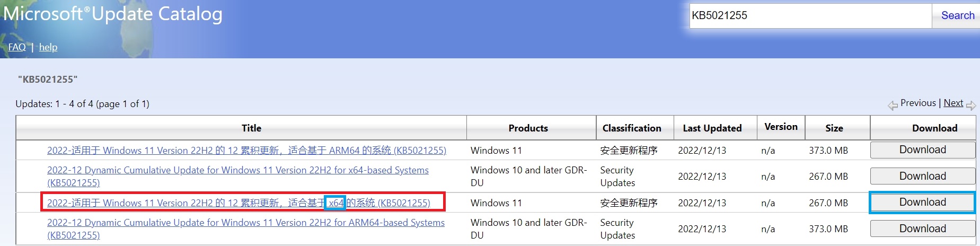Screen dimensions: 980x246
Task: Open Dynamic Cumulative Update x64-based Systems link
Action: (237, 170)
